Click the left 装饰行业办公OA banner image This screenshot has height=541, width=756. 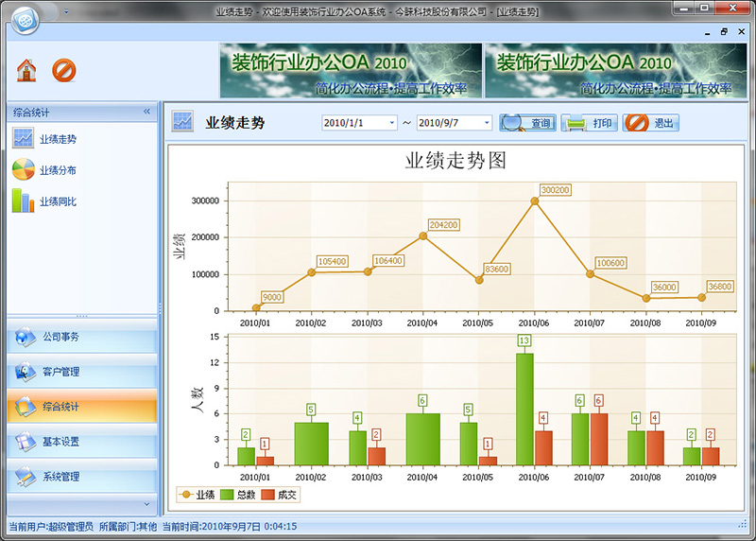(350, 71)
